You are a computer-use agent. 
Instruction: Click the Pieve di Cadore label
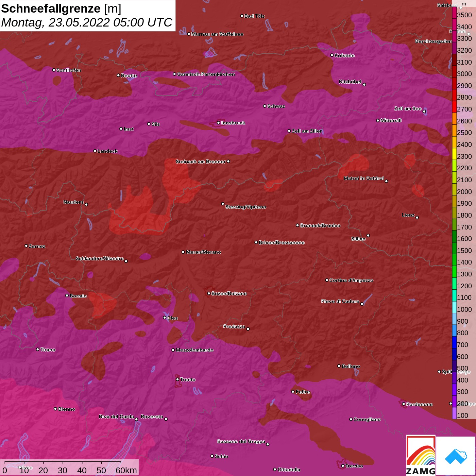click(340, 301)
